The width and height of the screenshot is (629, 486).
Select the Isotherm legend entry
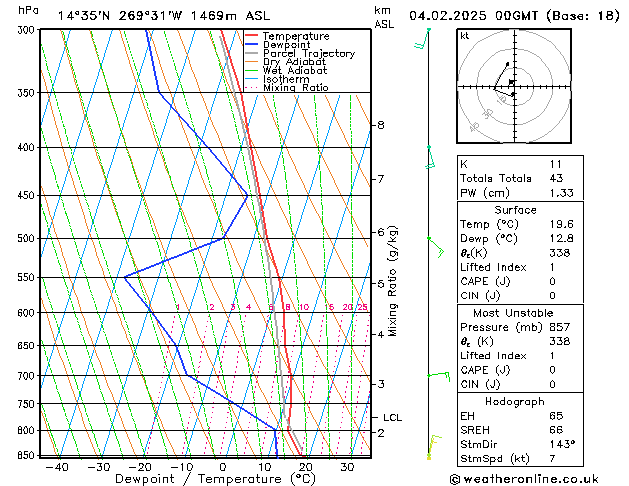click(277, 79)
